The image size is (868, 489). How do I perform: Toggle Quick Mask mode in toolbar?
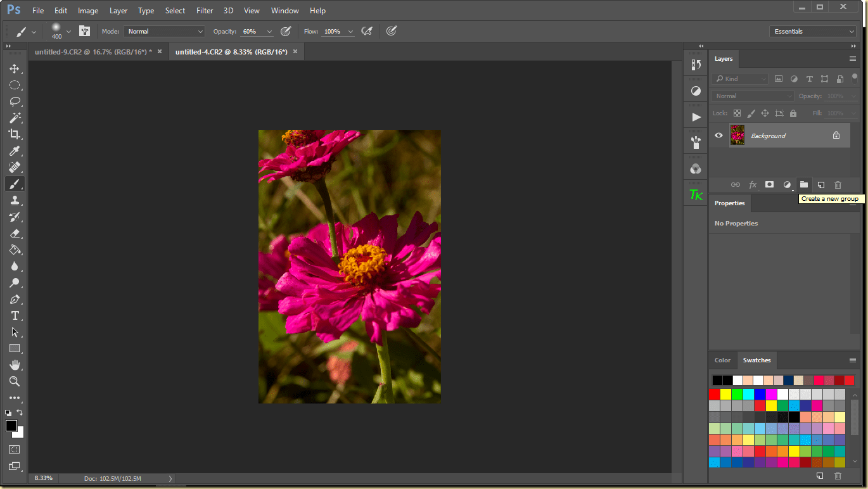(15, 449)
